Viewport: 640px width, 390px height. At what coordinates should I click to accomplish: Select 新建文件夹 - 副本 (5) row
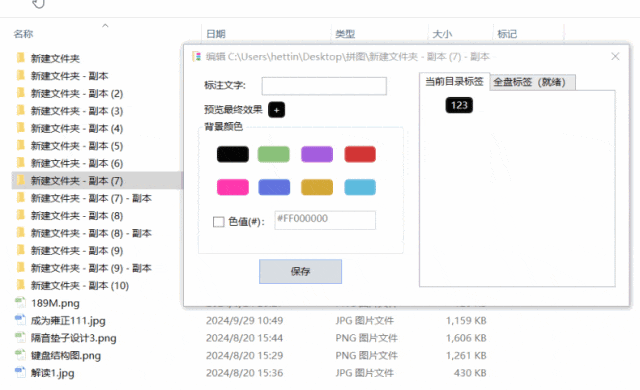click(96, 146)
